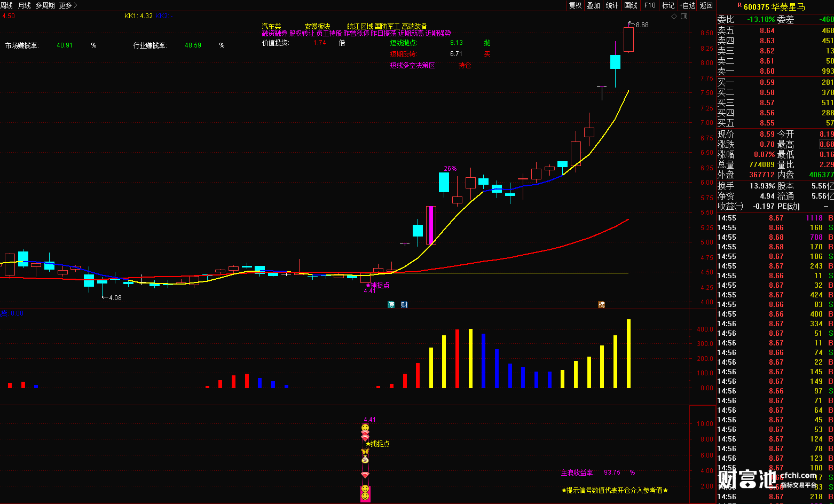Click the 外盘 367712 value

(x=762, y=175)
